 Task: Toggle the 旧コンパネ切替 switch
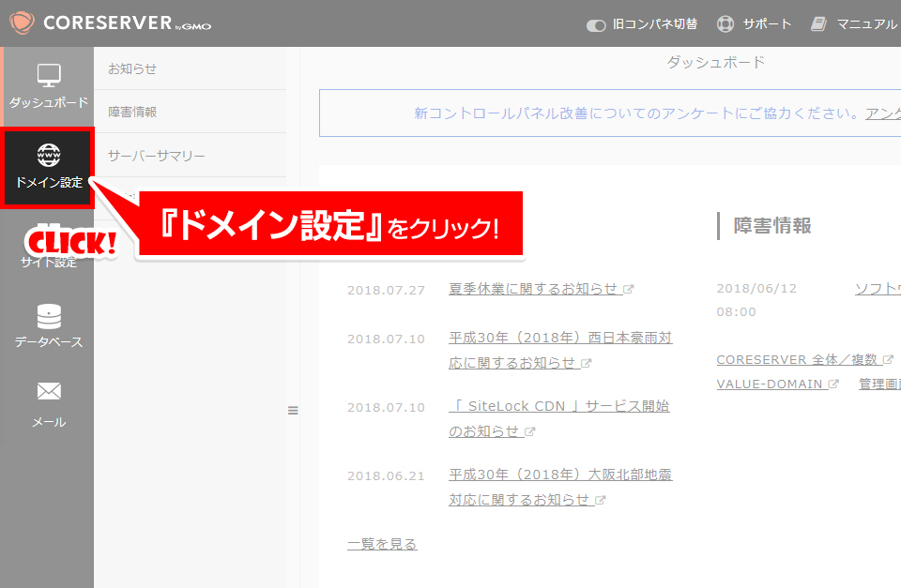pyautogui.click(x=596, y=25)
